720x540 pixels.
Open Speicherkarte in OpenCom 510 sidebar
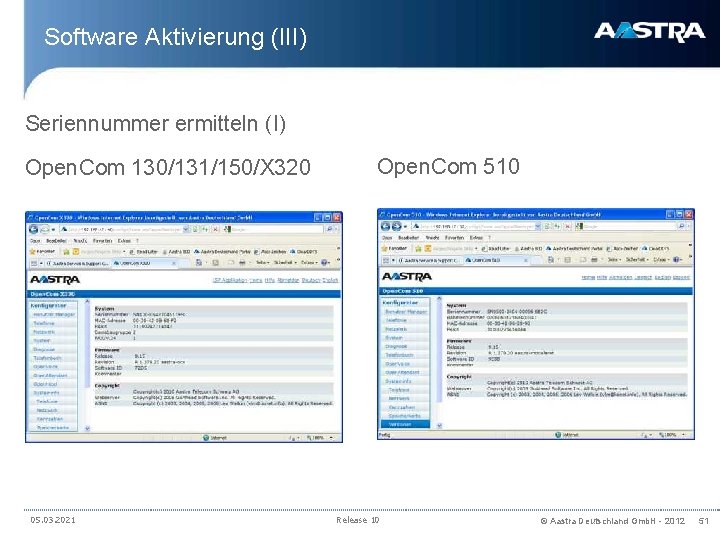(405, 416)
